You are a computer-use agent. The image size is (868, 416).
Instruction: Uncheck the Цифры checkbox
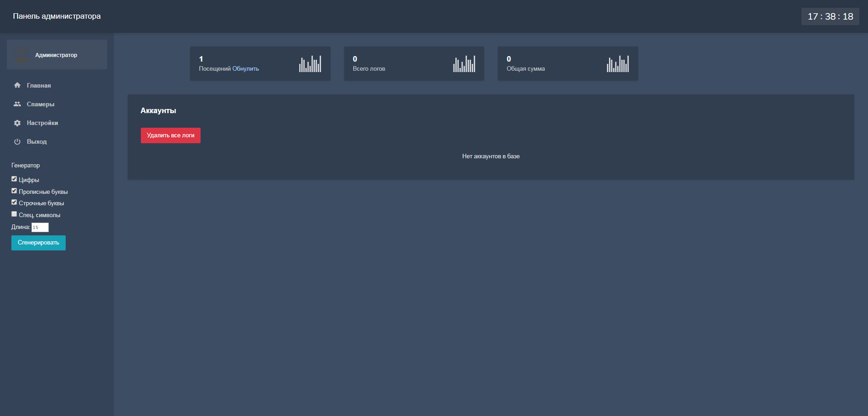click(x=14, y=179)
